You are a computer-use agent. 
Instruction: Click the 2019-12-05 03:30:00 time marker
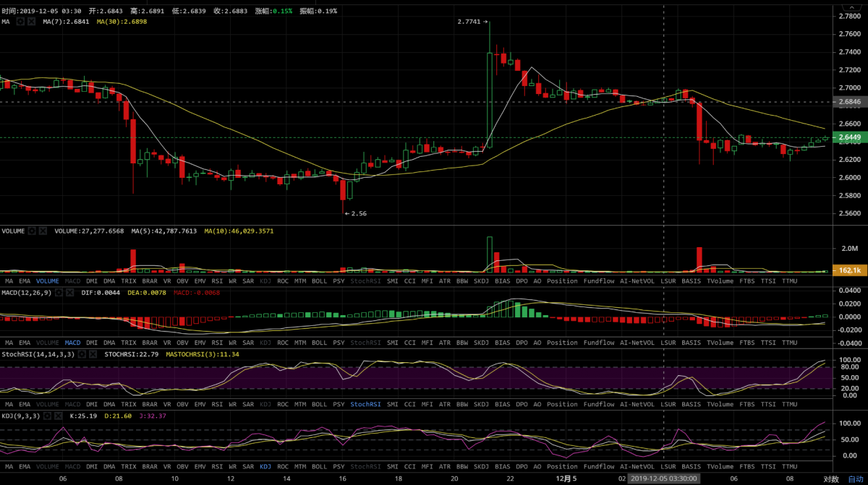(x=664, y=478)
